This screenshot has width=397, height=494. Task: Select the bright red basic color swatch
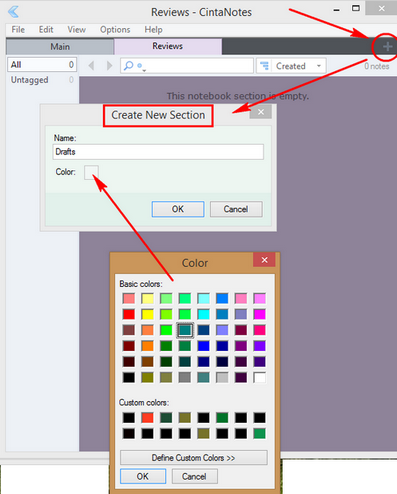(x=129, y=314)
